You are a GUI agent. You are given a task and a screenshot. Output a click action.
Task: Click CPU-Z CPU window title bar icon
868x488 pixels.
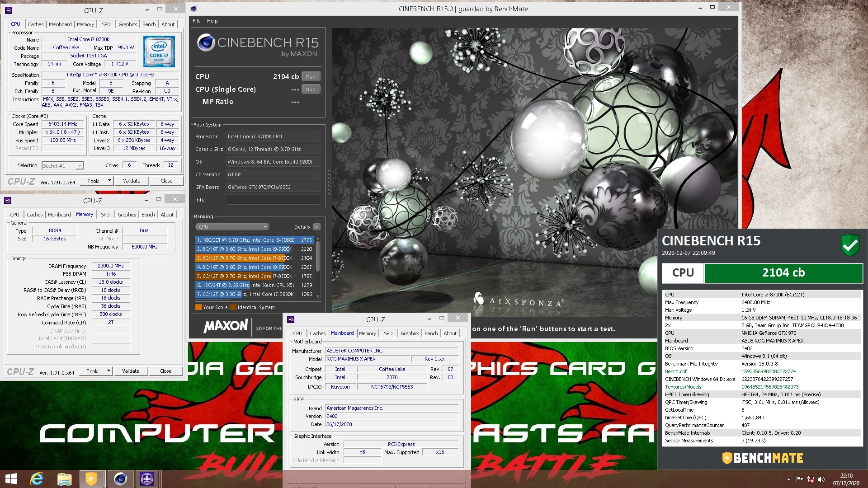pos(8,10)
